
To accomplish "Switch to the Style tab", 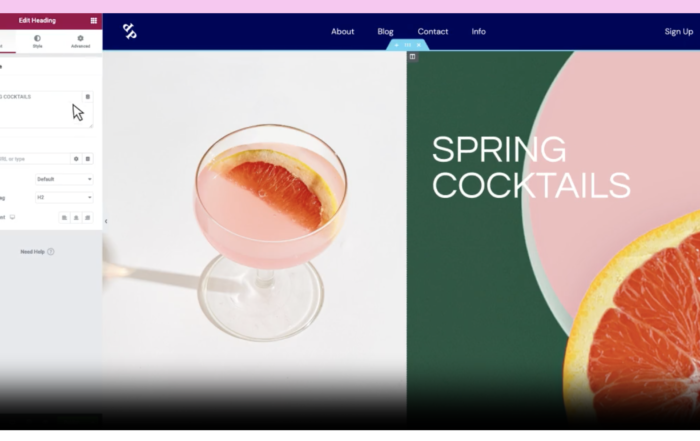I will point(38,42).
